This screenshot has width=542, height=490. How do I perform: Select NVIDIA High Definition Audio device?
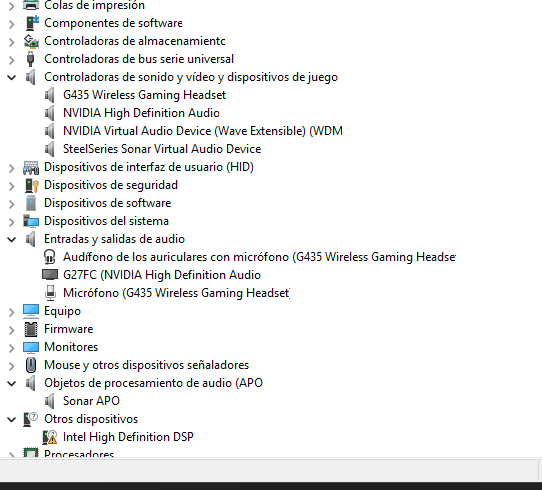141,113
